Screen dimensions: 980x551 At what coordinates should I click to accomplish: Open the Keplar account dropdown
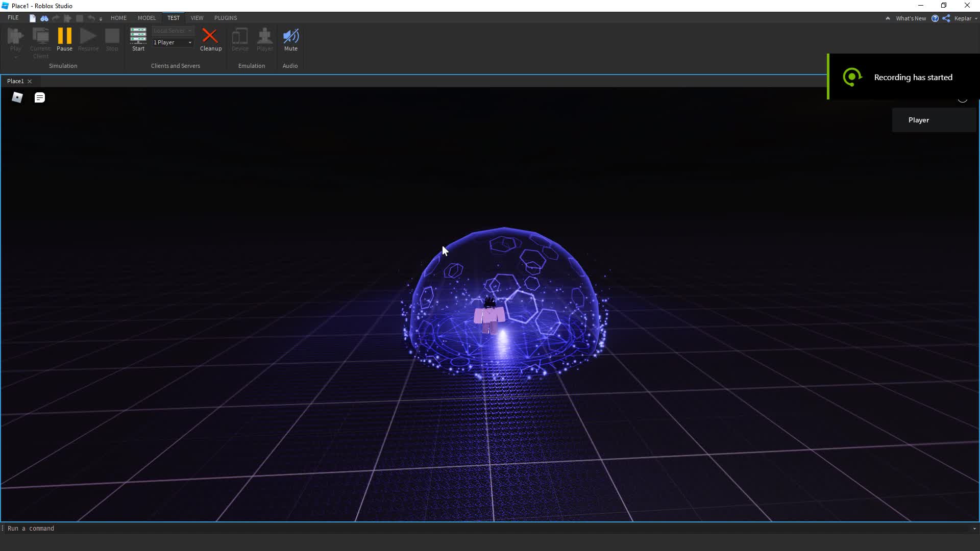[x=965, y=18]
